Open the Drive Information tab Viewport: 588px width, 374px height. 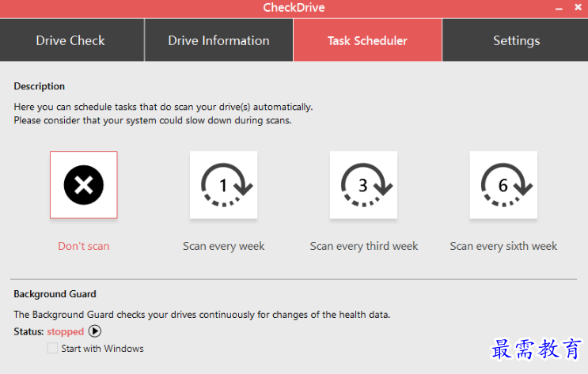[x=218, y=40]
